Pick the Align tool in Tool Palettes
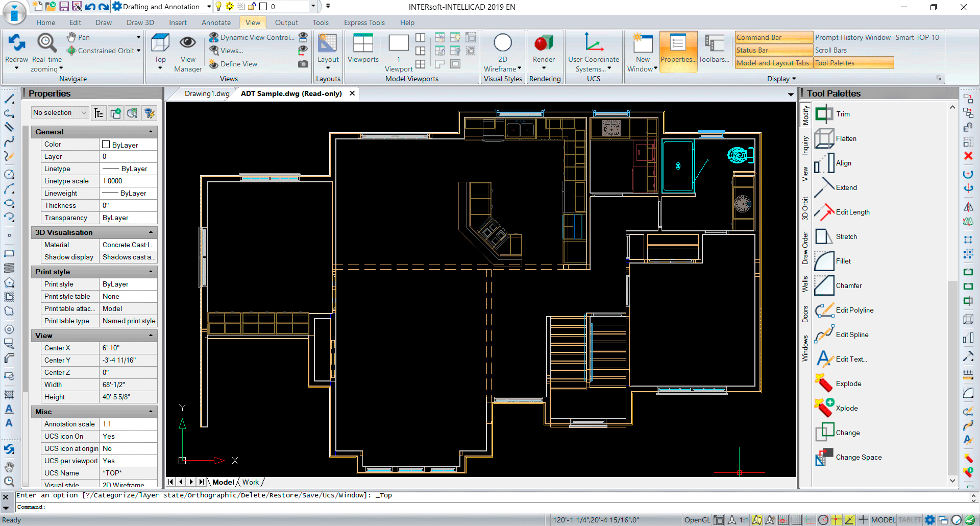 [x=833, y=163]
